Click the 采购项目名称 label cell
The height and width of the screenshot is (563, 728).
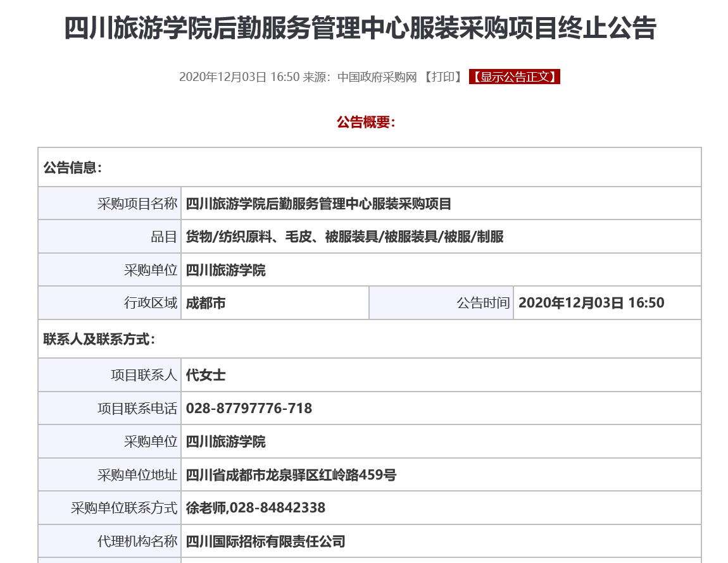tap(110, 203)
